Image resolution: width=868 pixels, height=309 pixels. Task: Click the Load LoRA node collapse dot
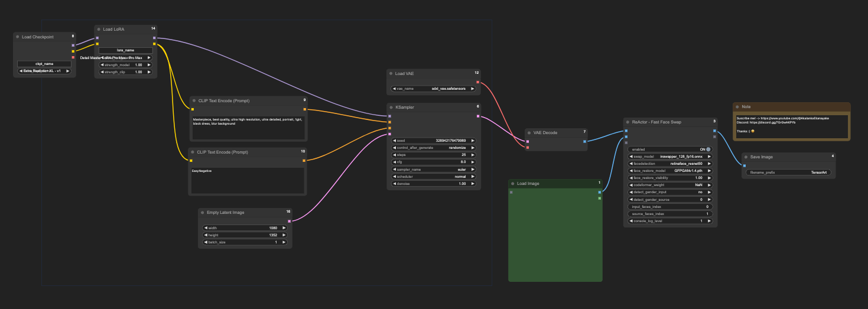[x=99, y=29]
